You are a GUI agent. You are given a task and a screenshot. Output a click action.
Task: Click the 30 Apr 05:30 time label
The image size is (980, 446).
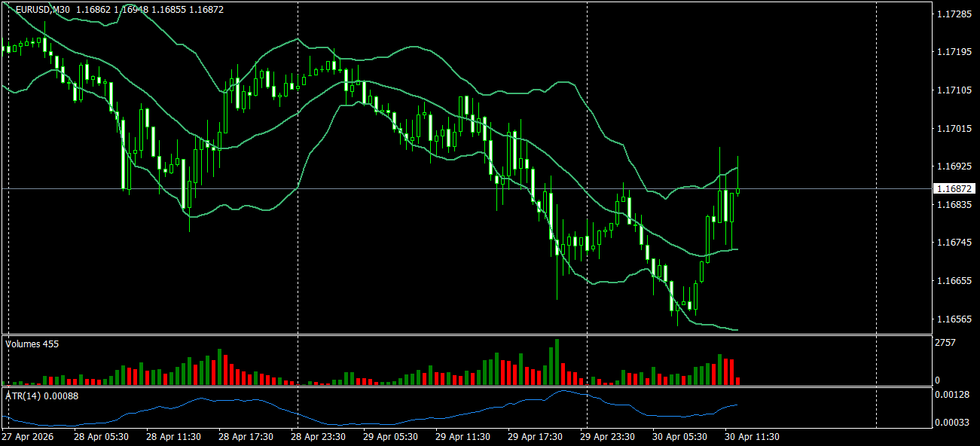pyautogui.click(x=679, y=437)
